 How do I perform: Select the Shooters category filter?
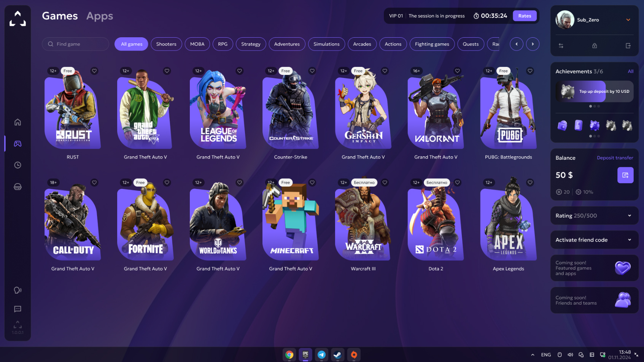pos(166,44)
